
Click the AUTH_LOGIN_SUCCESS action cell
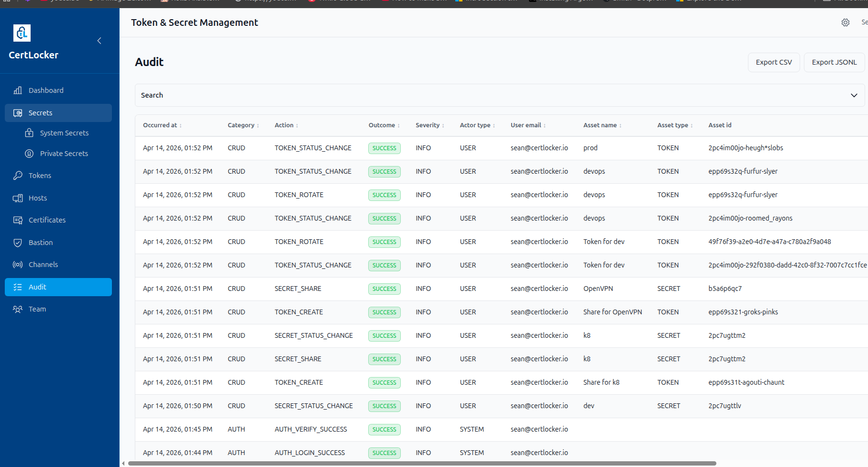309,453
